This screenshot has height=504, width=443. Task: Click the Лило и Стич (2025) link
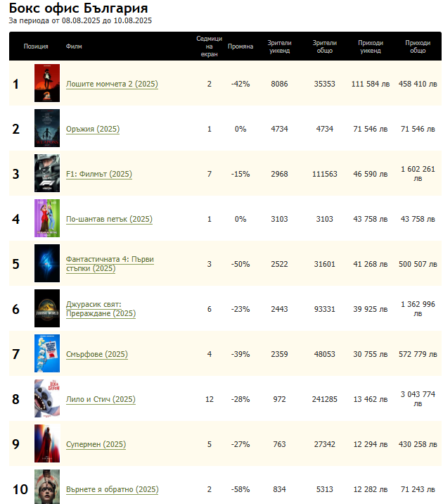point(101,400)
